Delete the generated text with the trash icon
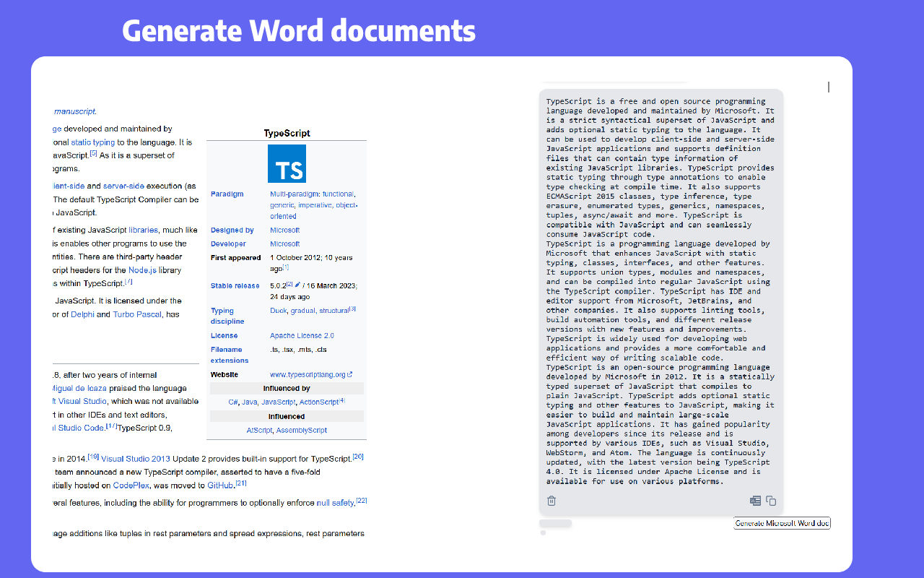This screenshot has height=578, width=924. click(x=552, y=501)
